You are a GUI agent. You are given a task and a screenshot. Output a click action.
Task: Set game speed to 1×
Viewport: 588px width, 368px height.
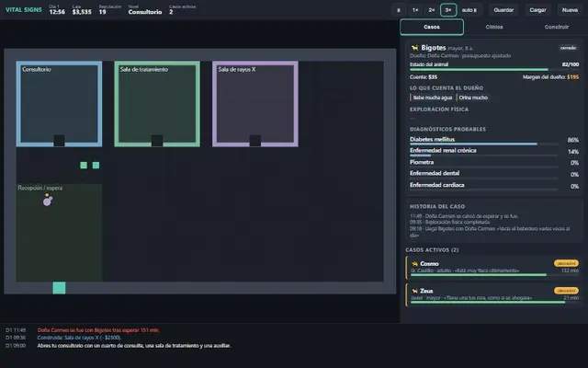click(415, 10)
